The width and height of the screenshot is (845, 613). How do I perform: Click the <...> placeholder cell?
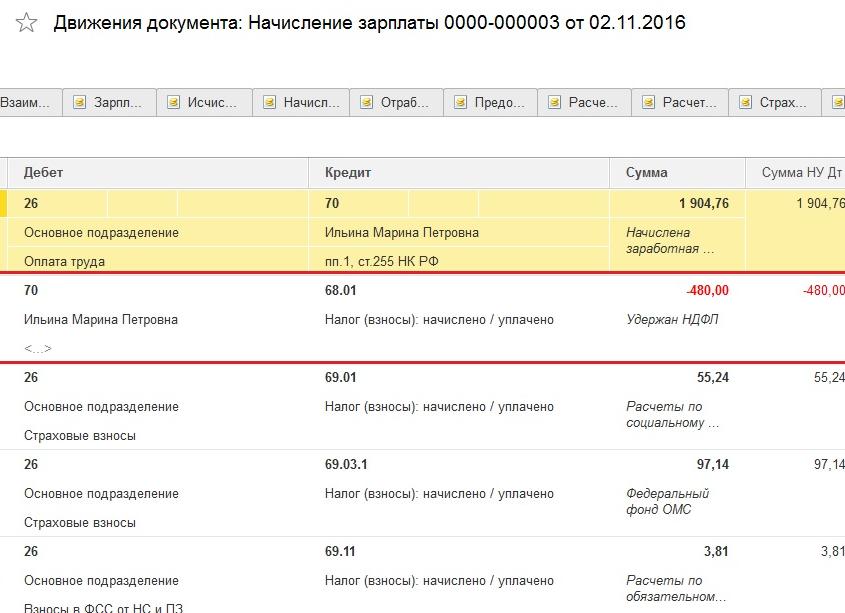tap(38, 348)
